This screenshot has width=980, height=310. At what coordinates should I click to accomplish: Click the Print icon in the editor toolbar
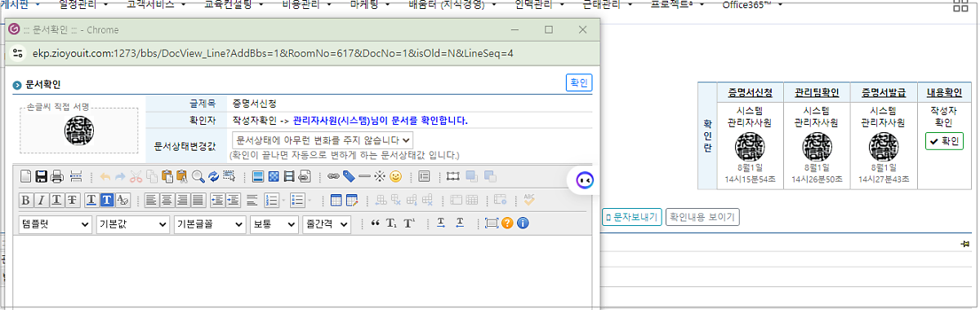tap(57, 176)
